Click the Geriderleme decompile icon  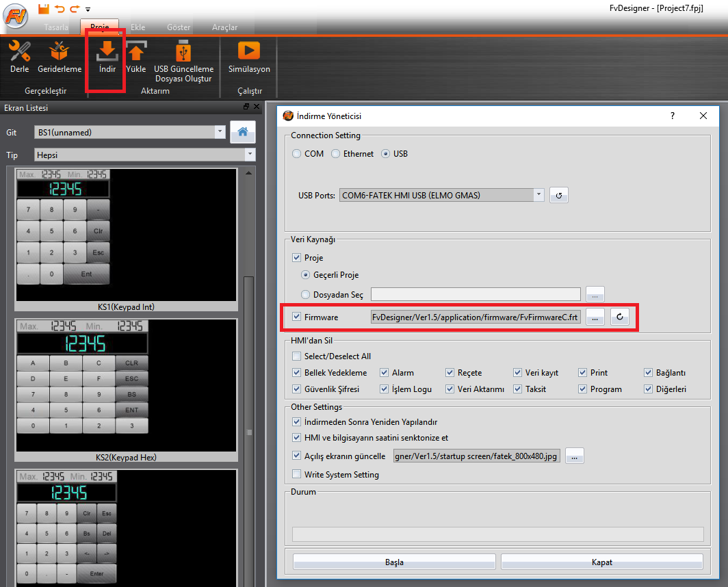pyautogui.click(x=60, y=52)
